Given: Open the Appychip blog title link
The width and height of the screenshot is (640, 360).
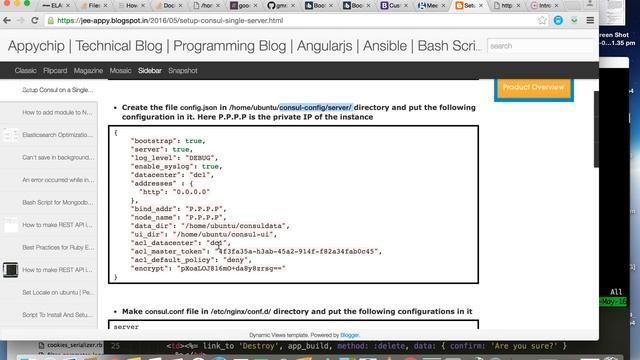Looking at the screenshot, I should pyautogui.click(x=244, y=46).
